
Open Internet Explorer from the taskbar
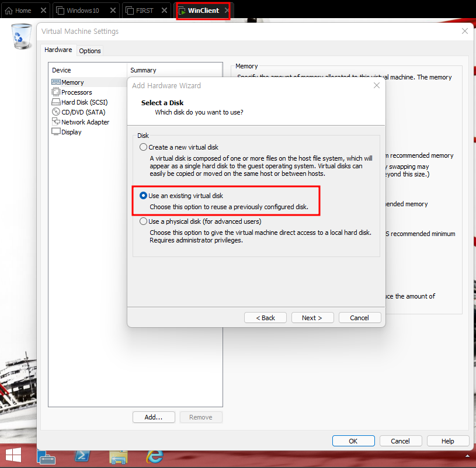(155, 455)
